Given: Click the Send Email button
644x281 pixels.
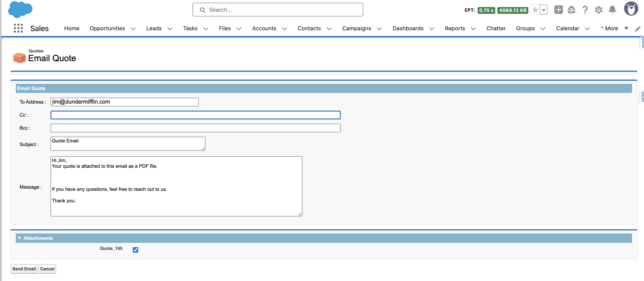Looking at the screenshot, I should coord(24,269).
